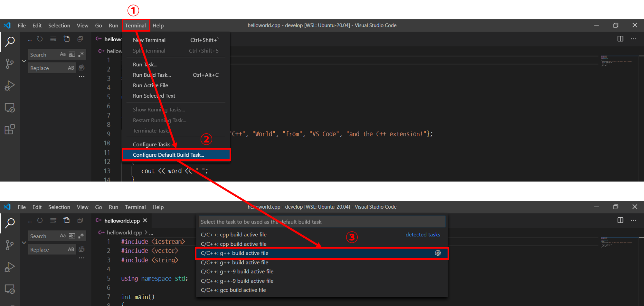
Task: Click the breadcrumb ellipsis after helloworld.cpp
Action: point(151,233)
